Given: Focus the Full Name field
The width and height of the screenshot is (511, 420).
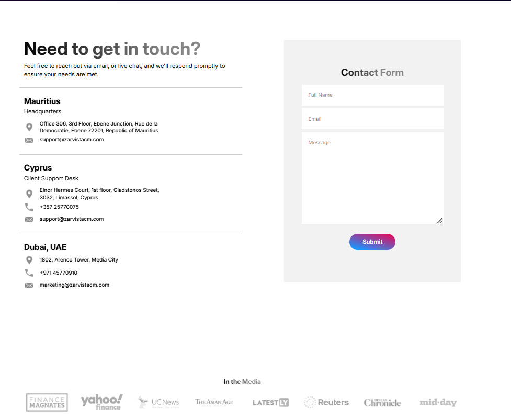Looking at the screenshot, I should point(372,95).
